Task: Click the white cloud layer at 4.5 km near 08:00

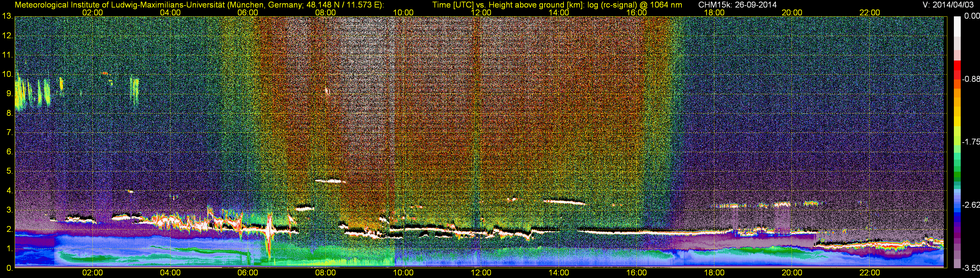Action: pyautogui.click(x=330, y=181)
